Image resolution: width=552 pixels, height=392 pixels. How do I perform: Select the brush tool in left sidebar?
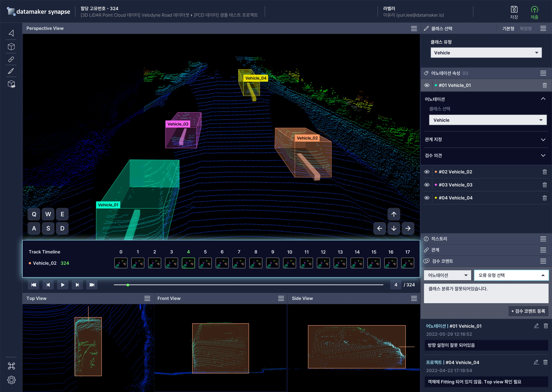11,71
